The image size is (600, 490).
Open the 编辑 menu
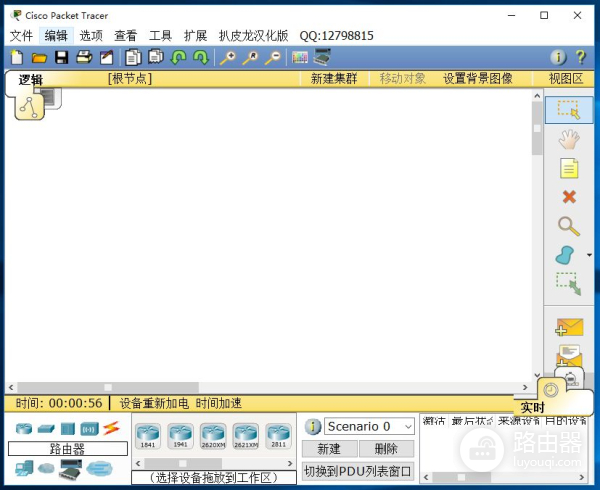coord(56,36)
